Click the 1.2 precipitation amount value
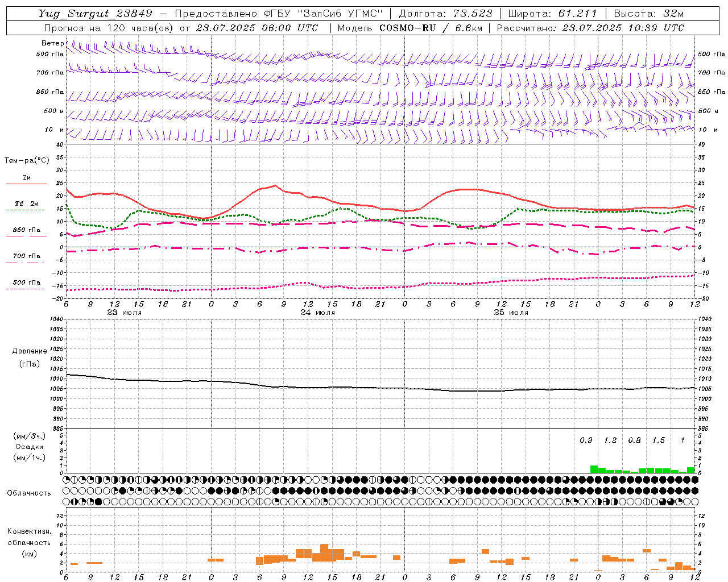728x582 pixels. point(610,440)
